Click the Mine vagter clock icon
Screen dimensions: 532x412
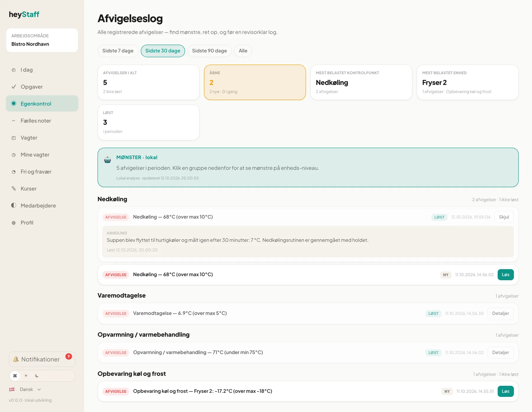tap(14, 155)
